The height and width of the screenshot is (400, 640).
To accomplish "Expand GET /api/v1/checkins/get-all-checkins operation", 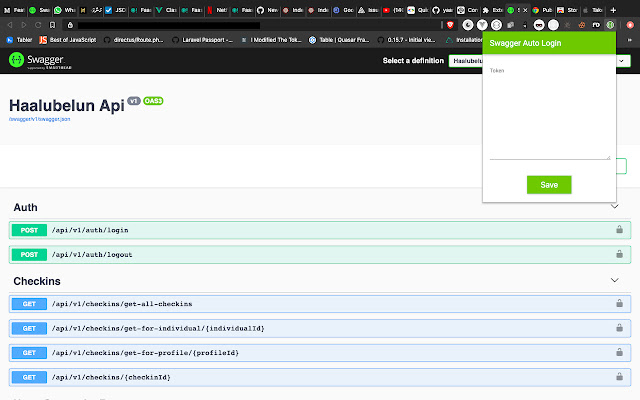I will pyautogui.click(x=320, y=304).
